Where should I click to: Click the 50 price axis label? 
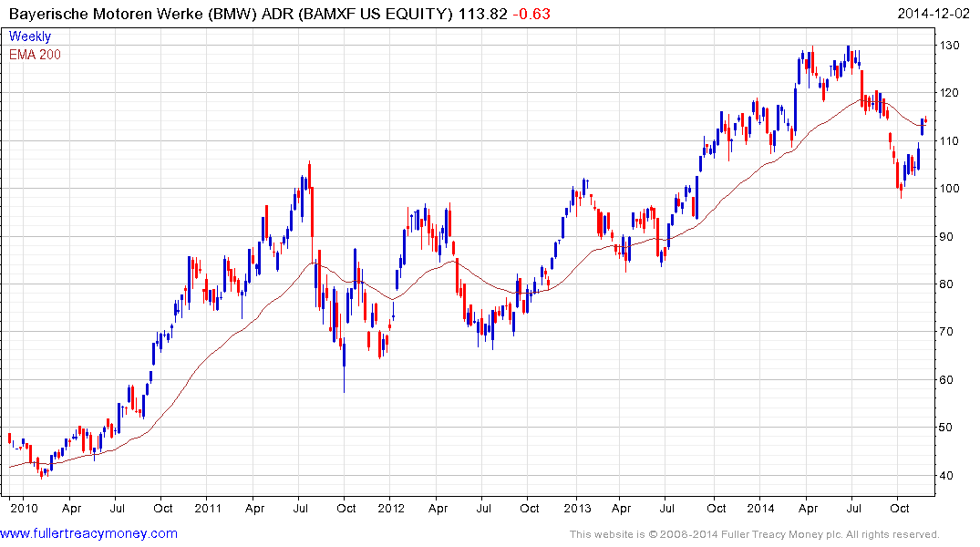click(946, 427)
